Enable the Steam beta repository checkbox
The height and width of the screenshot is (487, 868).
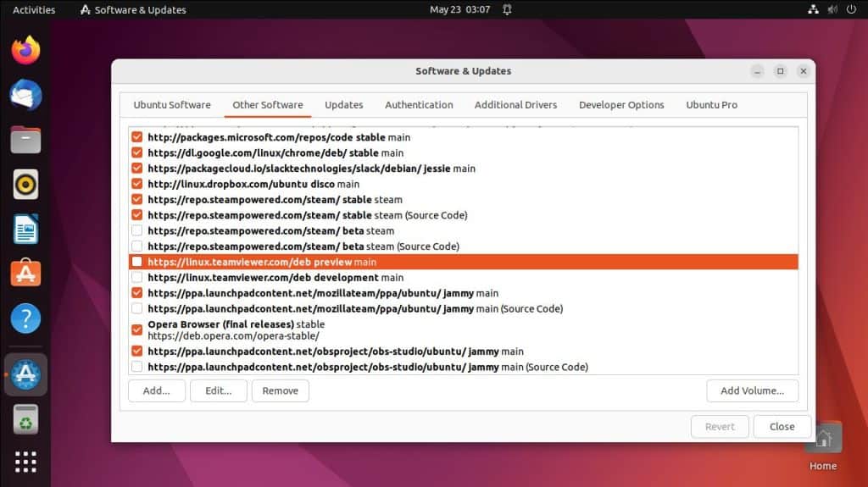coord(136,230)
